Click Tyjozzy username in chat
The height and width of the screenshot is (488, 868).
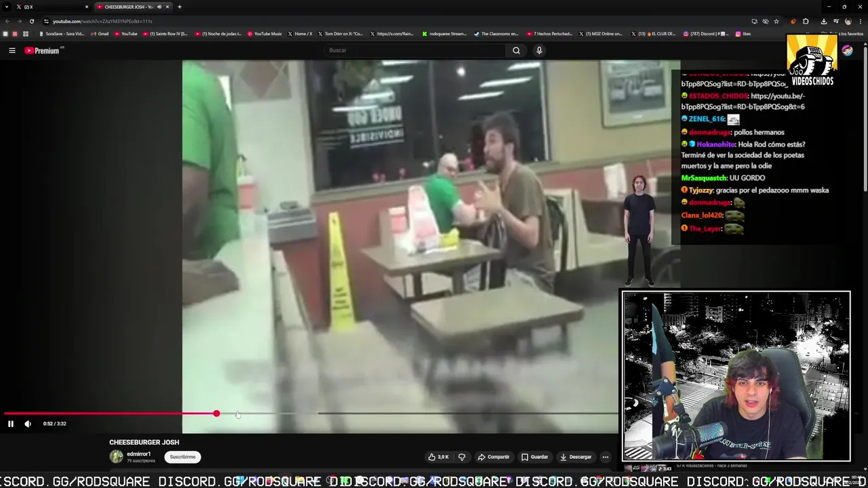coord(701,190)
